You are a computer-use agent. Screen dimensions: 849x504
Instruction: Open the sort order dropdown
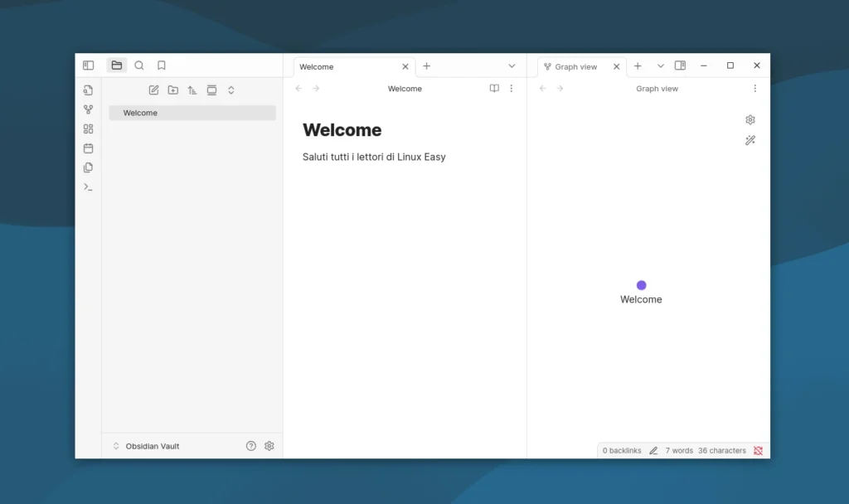pyautogui.click(x=192, y=90)
